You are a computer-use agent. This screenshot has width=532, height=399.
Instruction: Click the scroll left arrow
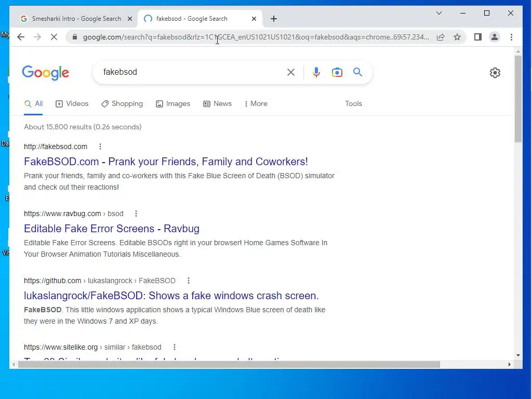[14, 364]
